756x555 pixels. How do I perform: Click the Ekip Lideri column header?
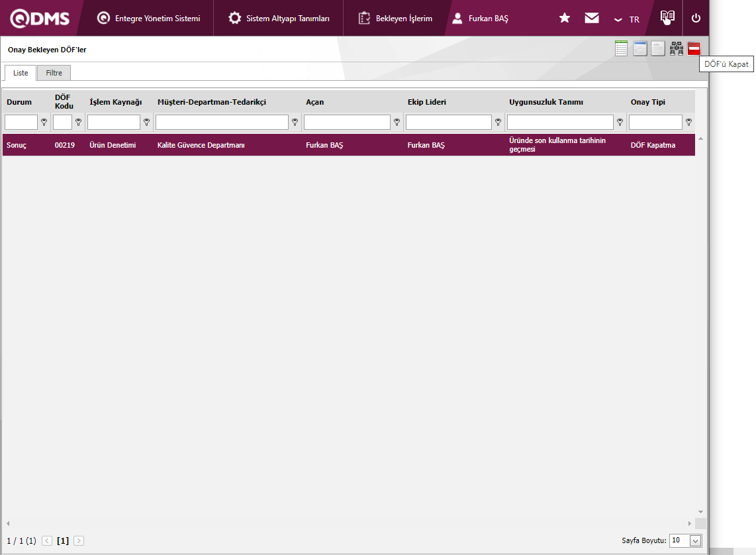(x=427, y=102)
